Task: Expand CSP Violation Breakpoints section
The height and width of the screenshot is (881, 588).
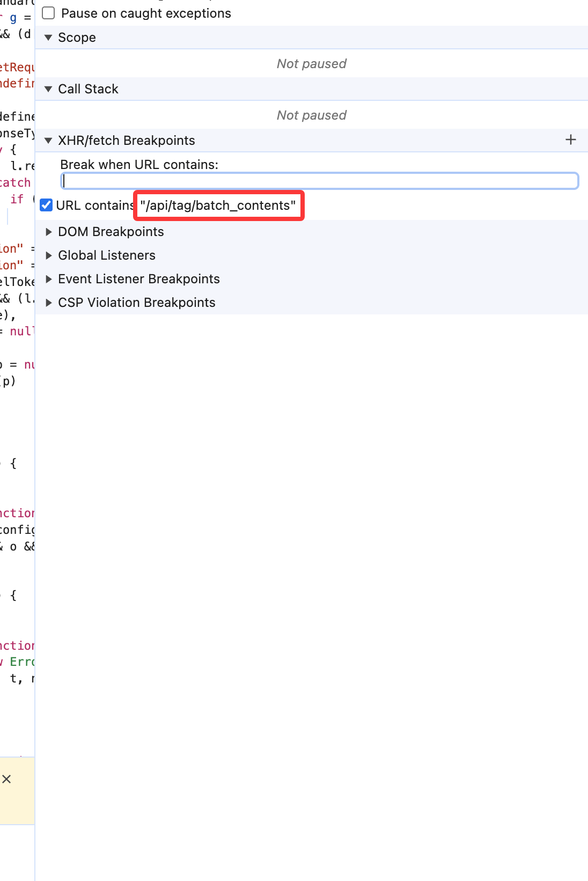Action: (x=48, y=303)
